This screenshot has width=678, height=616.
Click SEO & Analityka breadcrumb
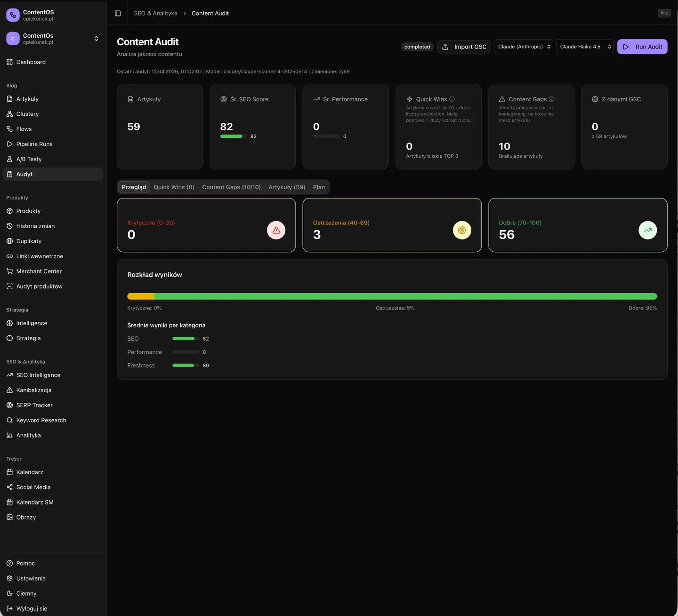click(x=155, y=13)
